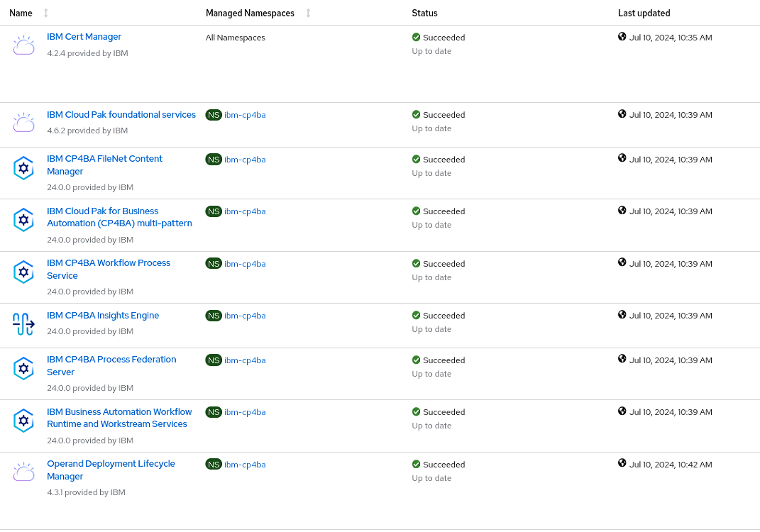Viewport: 760px width, 532px height.
Task: Click the NS badge in the Operand Deployment Lifecycle Manager row
Action: pyautogui.click(x=214, y=464)
